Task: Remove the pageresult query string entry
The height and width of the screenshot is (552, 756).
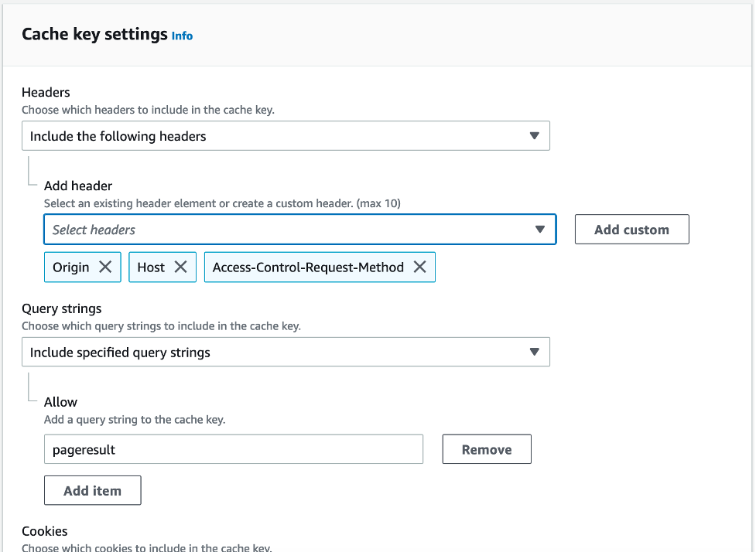Action: pos(486,448)
